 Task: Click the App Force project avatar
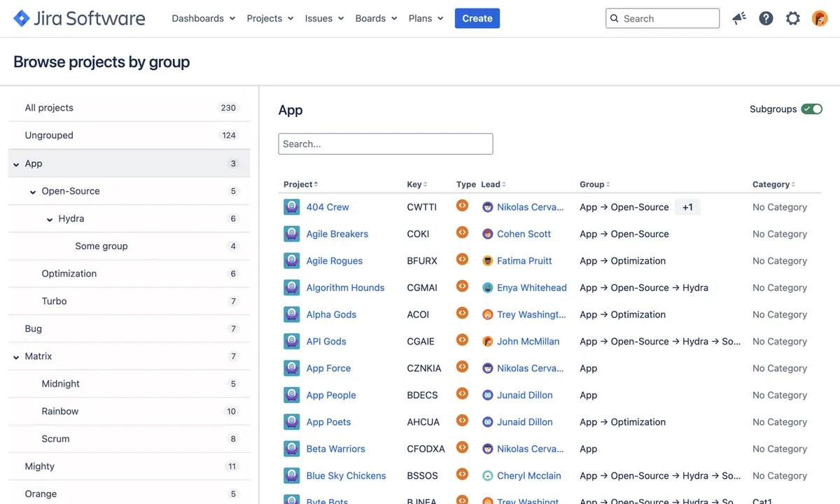click(x=292, y=368)
